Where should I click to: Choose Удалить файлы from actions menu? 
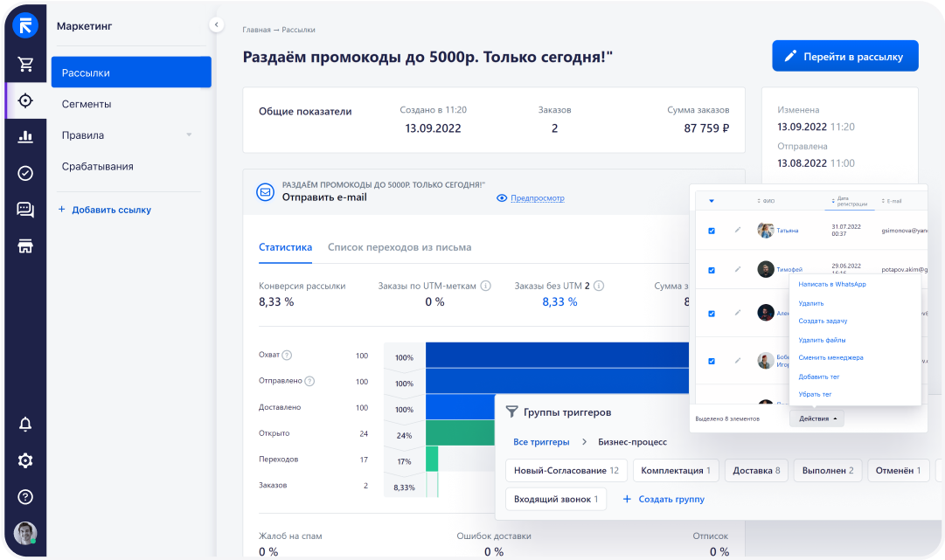coord(822,340)
